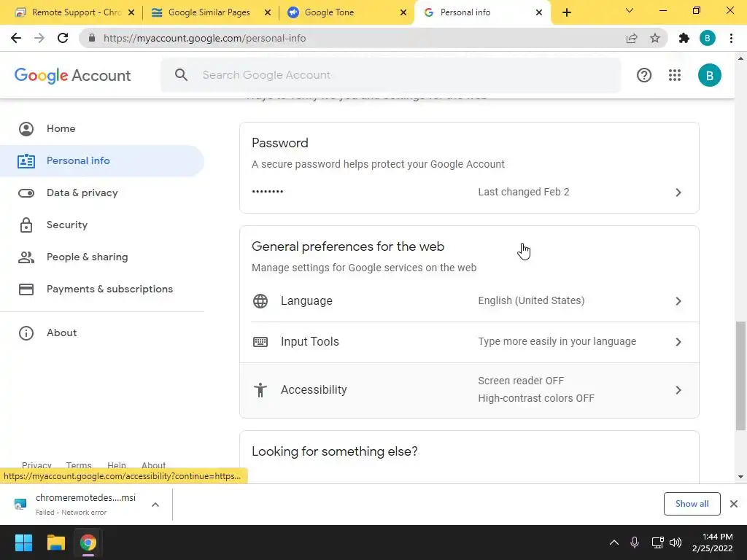Reload the page with the refresh icon
The height and width of the screenshot is (560, 747).
[x=63, y=38]
